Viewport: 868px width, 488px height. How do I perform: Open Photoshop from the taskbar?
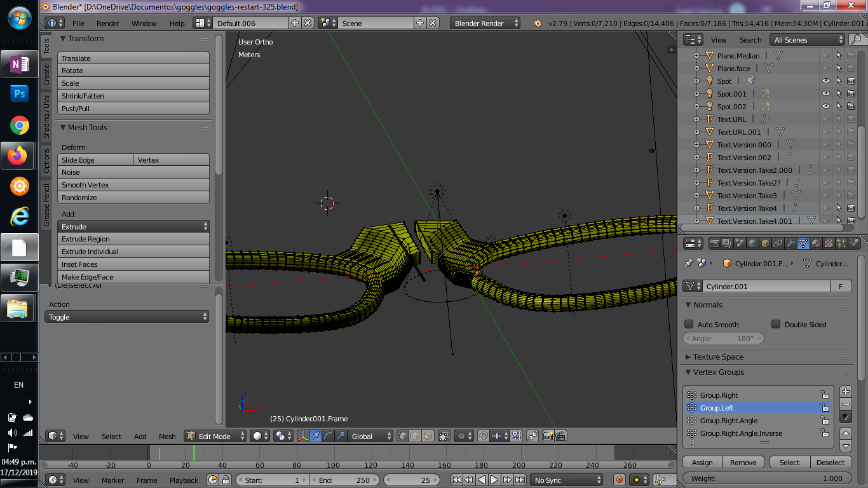(19, 95)
